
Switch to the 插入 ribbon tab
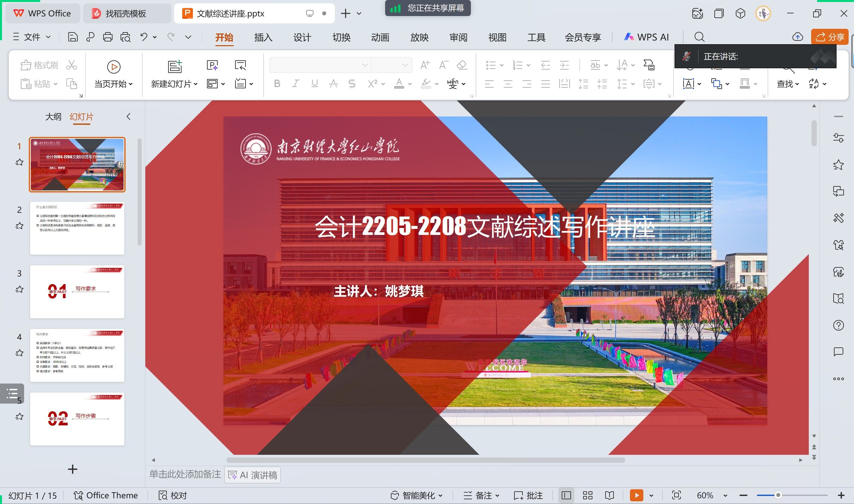[x=263, y=37]
